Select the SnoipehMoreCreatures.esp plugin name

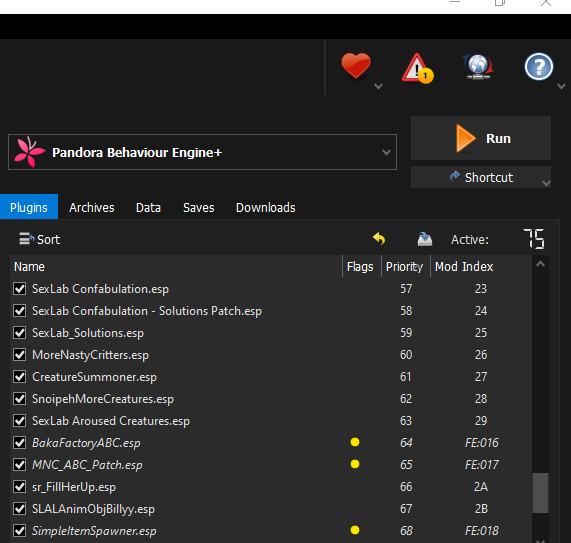tap(103, 399)
